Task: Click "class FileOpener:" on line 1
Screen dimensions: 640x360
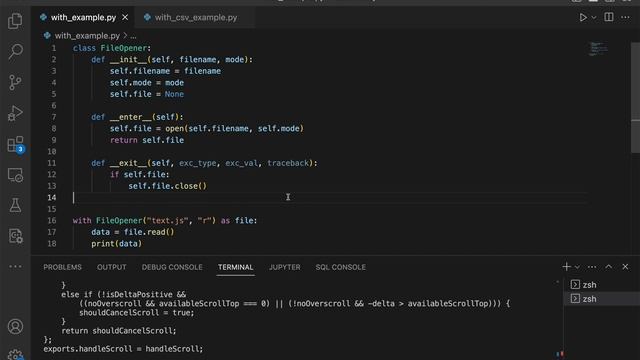Action: 112,48
